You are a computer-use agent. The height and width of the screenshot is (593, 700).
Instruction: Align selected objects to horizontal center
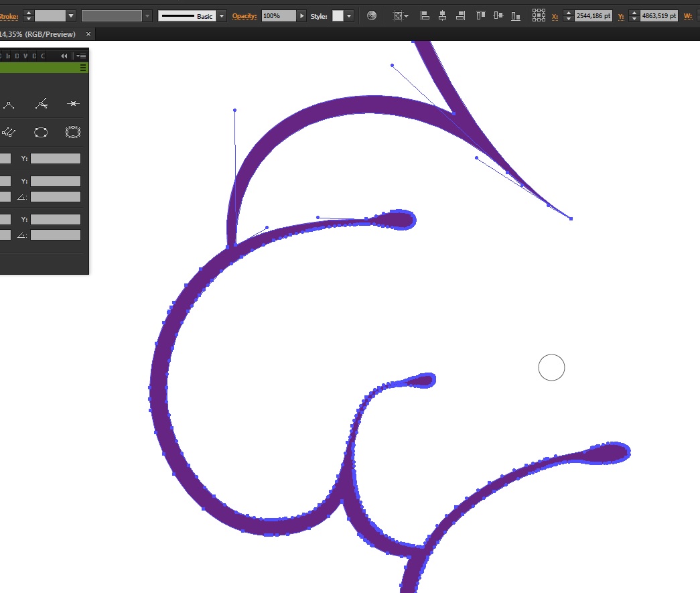tap(442, 16)
